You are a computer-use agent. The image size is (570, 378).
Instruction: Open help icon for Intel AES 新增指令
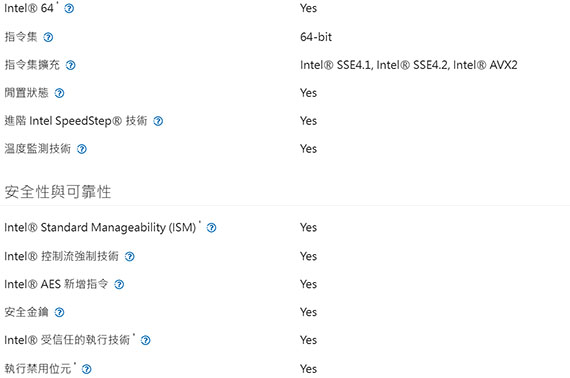tap(119, 285)
